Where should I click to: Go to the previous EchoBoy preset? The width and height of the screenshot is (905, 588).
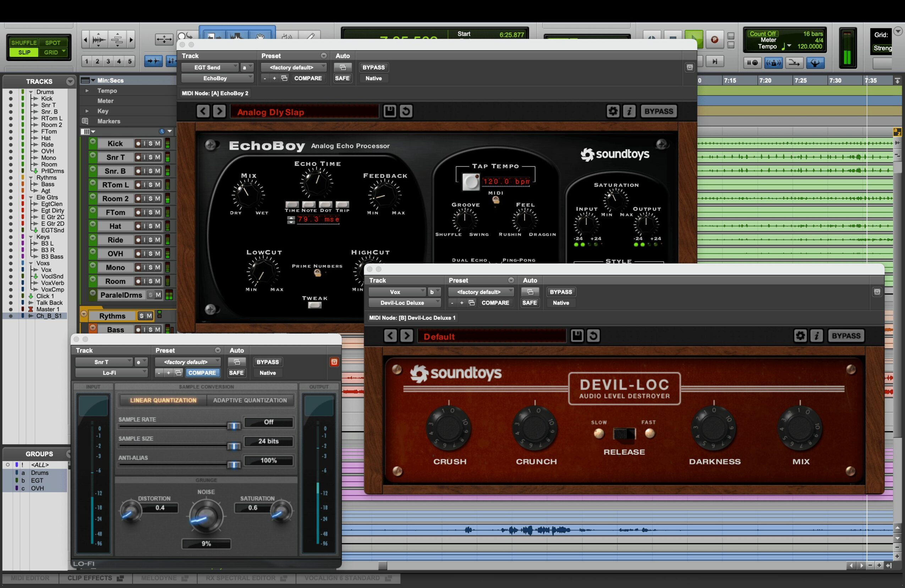pos(203,111)
